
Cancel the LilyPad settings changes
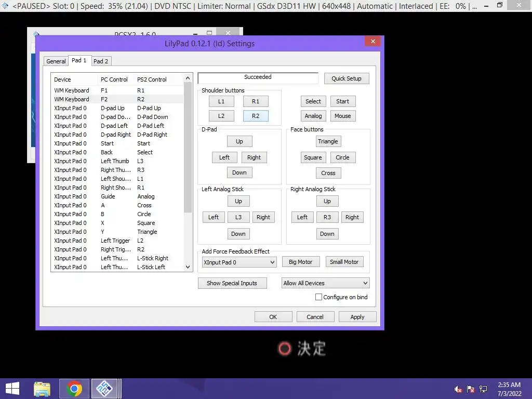click(x=315, y=317)
